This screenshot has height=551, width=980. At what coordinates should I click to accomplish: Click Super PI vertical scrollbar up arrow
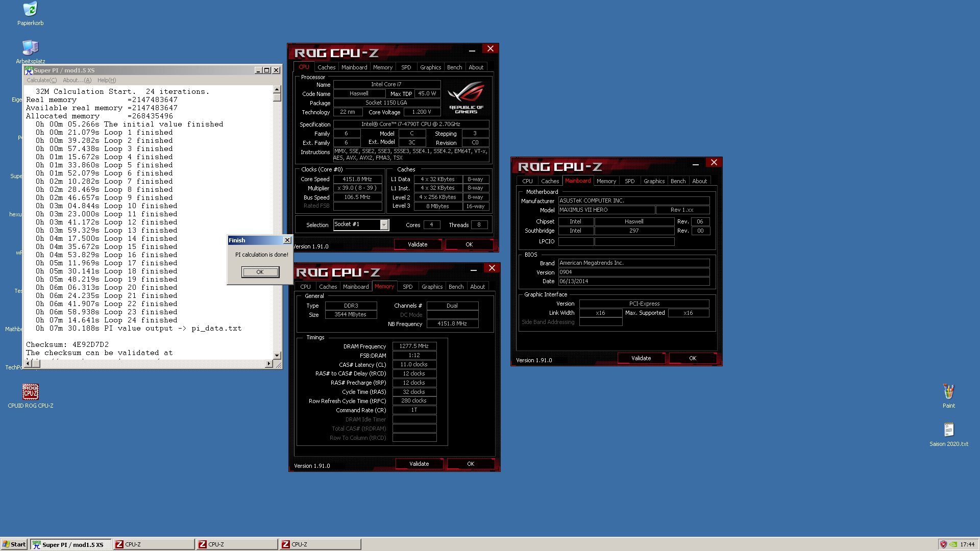[x=277, y=89]
